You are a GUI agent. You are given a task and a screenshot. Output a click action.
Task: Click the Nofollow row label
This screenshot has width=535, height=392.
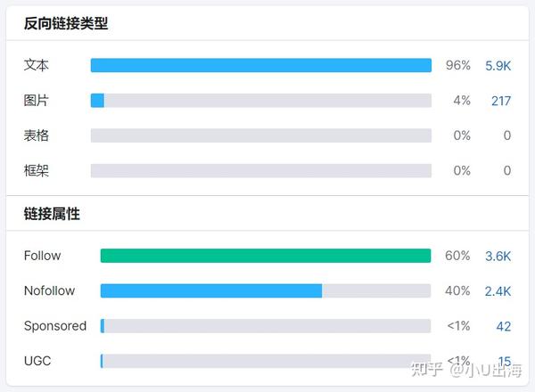coord(49,290)
